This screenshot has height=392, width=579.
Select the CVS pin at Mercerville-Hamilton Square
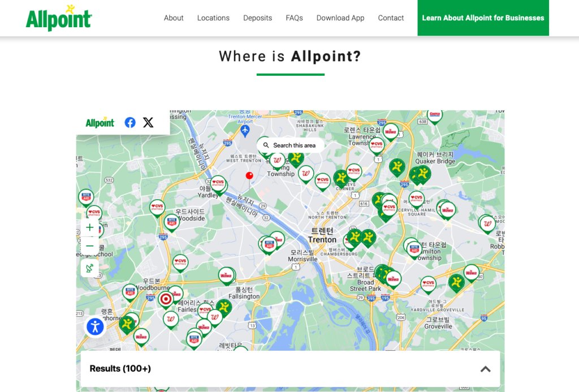(x=417, y=199)
